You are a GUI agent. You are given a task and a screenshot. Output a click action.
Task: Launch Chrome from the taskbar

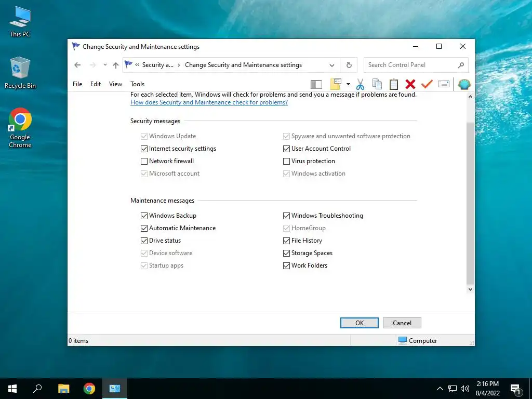pyautogui.click(x=89, y=389)
